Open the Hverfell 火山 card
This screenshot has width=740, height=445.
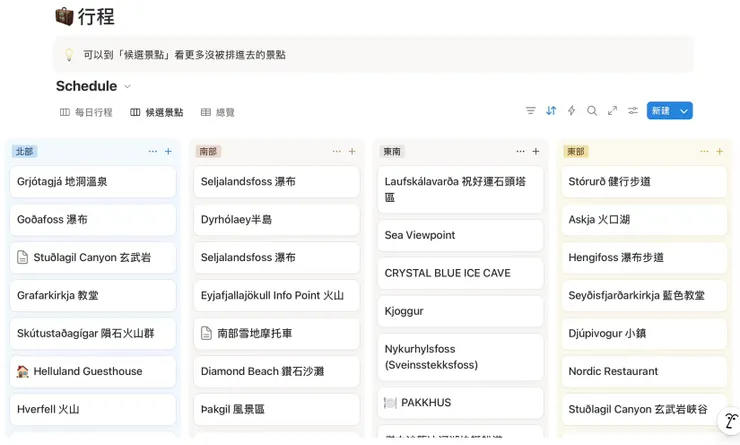click(x=93, y=409)
